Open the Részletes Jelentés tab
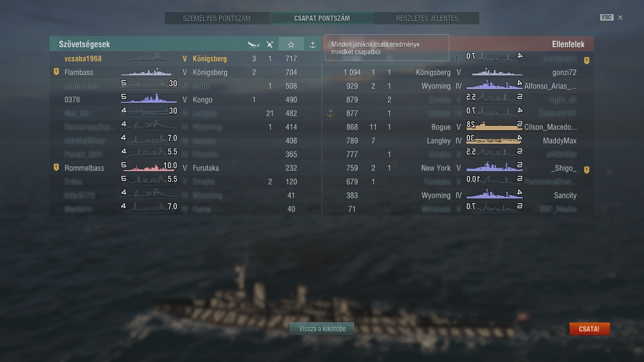The width and height of the screenshot is (644, 362). 427,18
